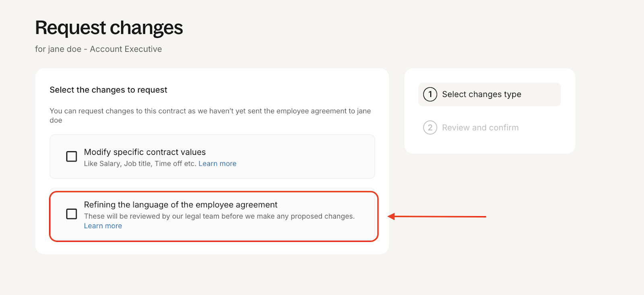Click 'for jane doe' in the page subtitle
Image resolution: width=644 pixels, height=295 pixels.
pyautogui.click(x=58, y=49)
